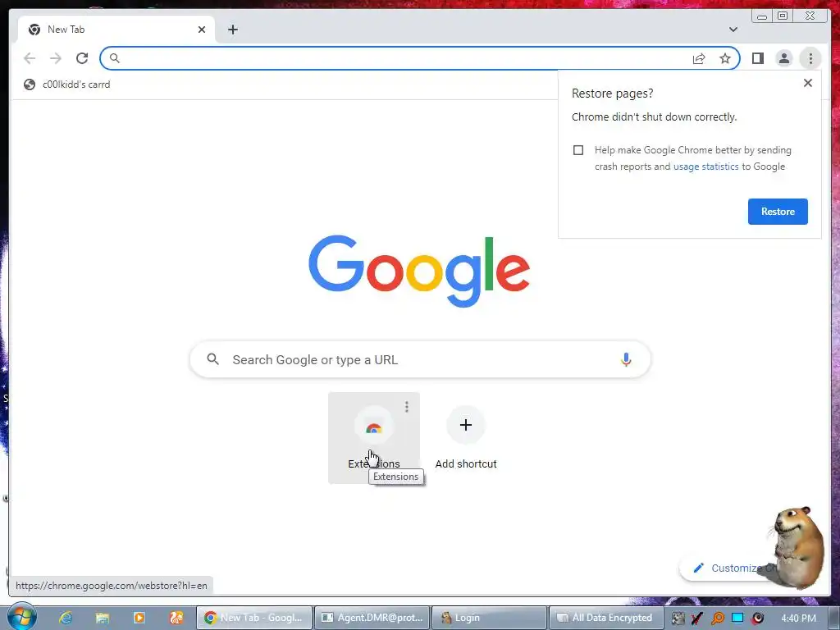The width and height of the screenshot is (840, 630).
Task: Switch to New Tab - Google Chrome taskbar button
Action: [254, 618]
